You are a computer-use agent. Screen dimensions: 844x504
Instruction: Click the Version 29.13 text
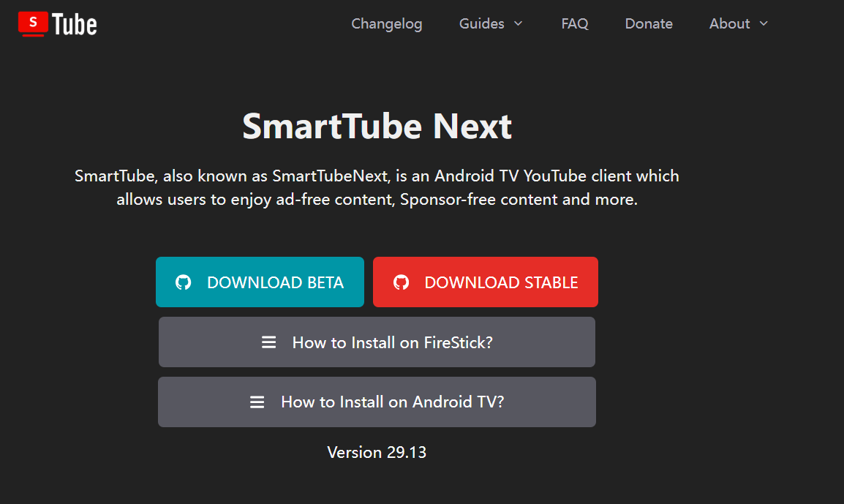click(377, 452)
